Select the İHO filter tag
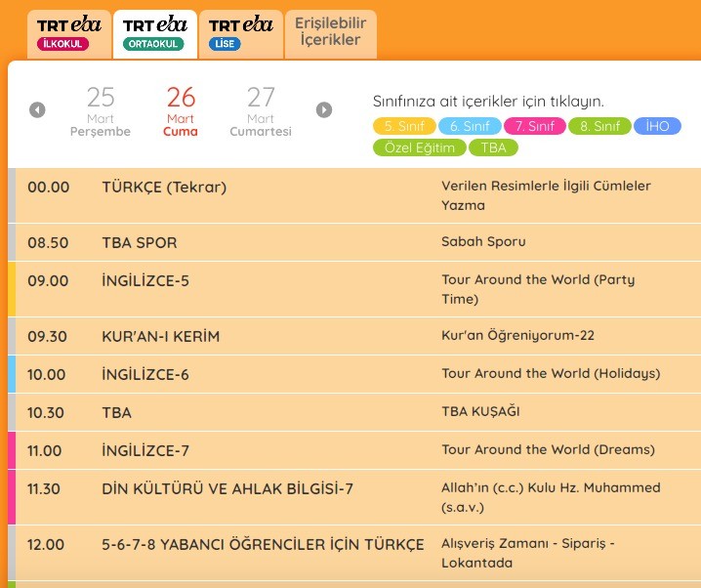Screen dimensions: 701x588 (657, 126)
